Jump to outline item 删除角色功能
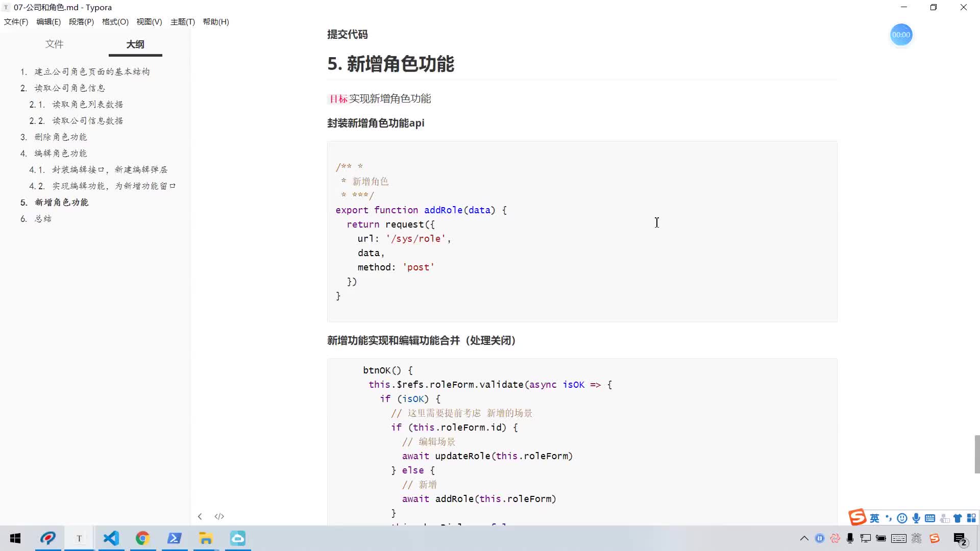980x551 pixels. (x=61, y=137)
